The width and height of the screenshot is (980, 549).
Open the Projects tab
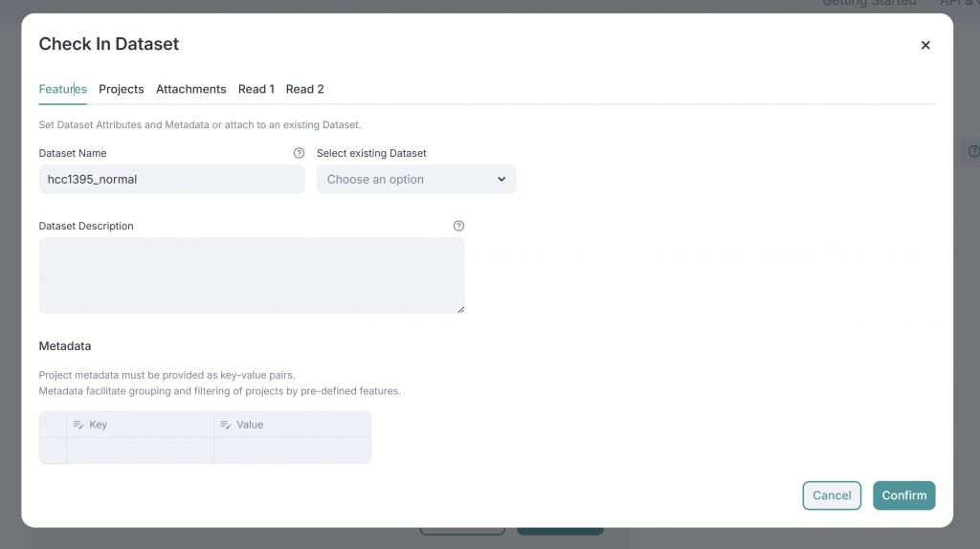(121, 89)
